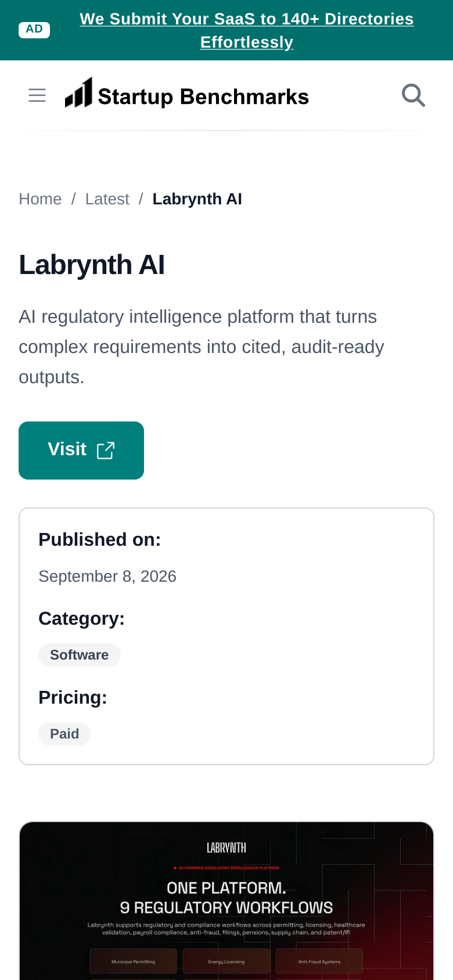Click the LABRYNTH logo in the preview image
Image resolution: width=453 pixels, height=980 pixels.
pos(227,848)
